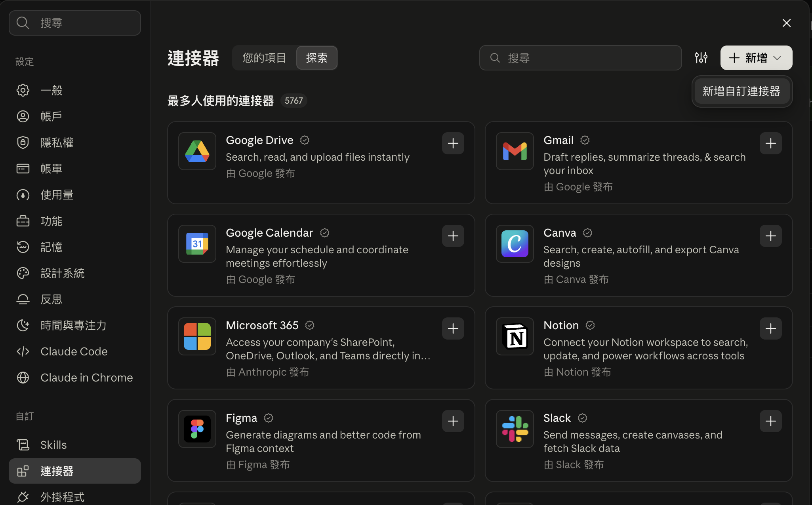Expand the 新增 dropdown button
812x505 pixels.
point(756,58)
